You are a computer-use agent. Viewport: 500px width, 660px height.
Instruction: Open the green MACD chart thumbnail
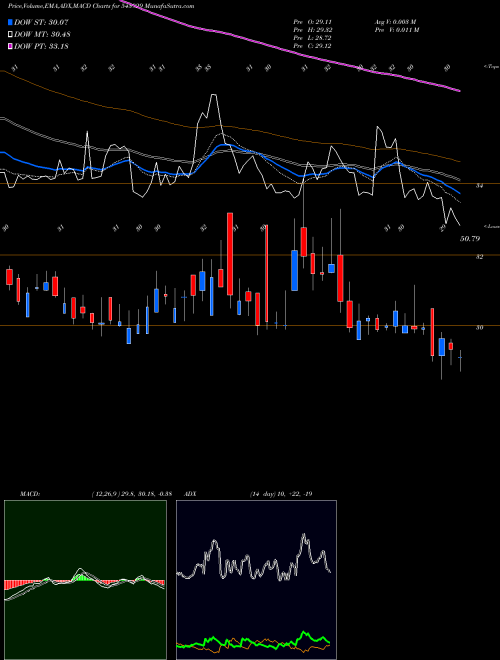coord(85,580)
